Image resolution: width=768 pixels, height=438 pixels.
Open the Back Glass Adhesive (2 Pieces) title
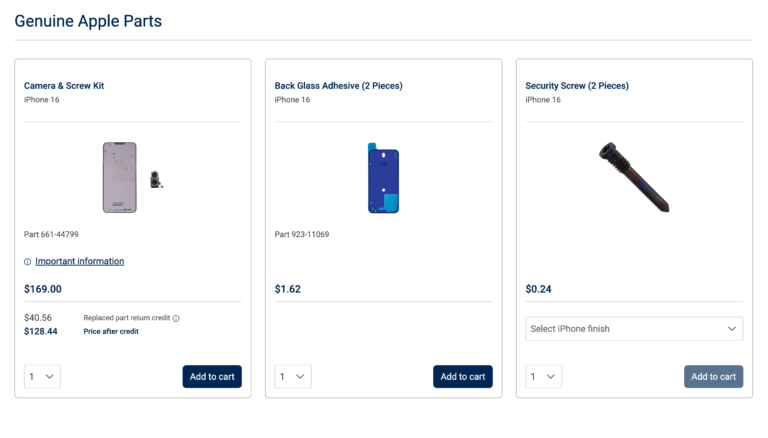(338, 86)
